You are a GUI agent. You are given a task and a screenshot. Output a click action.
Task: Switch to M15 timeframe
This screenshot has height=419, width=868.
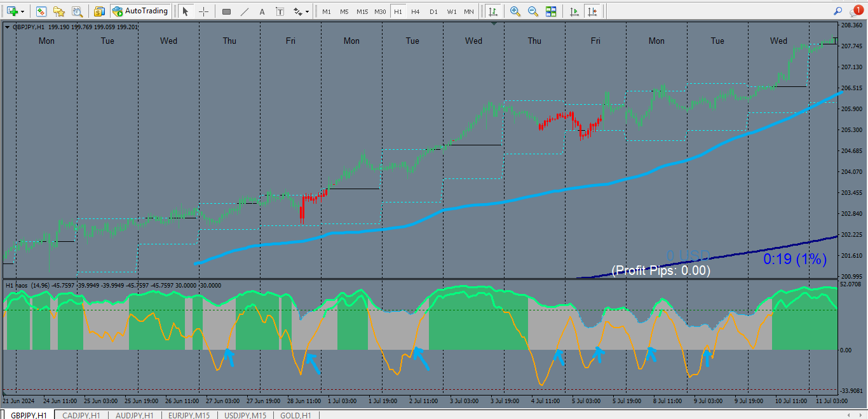(x=362, y=11)
